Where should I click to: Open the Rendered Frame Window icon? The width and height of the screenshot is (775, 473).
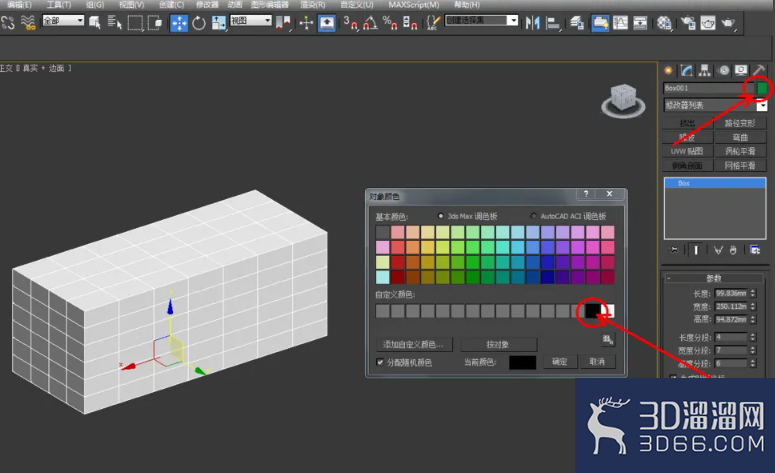(x=708, y=23)
